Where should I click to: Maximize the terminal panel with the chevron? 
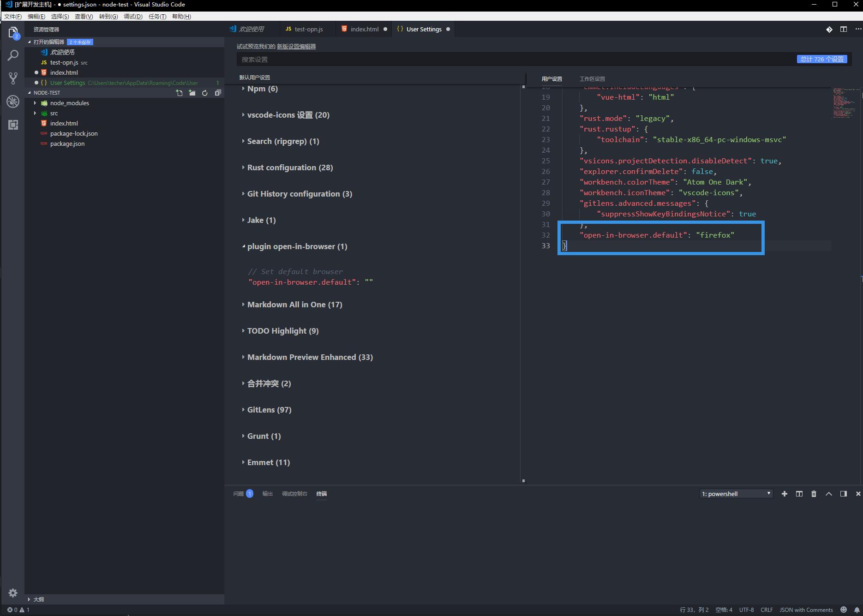pos(829,493)
